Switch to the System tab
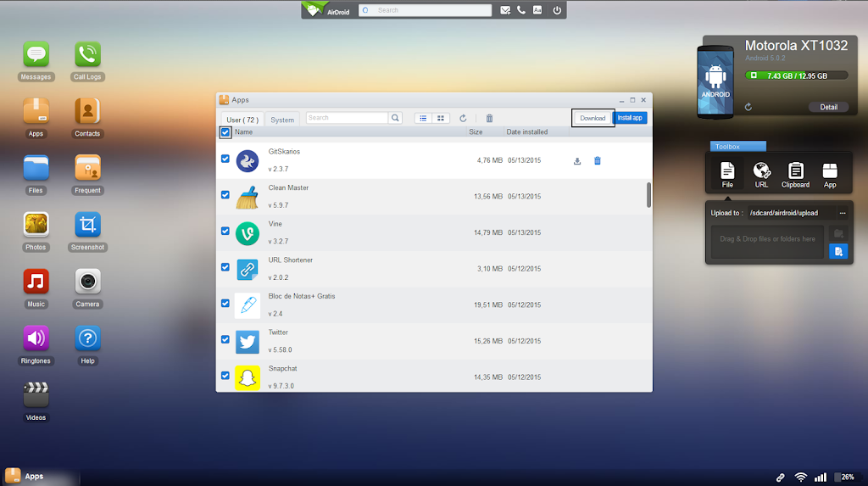This screenshot has height=486, width=868. tap(282, 120)
